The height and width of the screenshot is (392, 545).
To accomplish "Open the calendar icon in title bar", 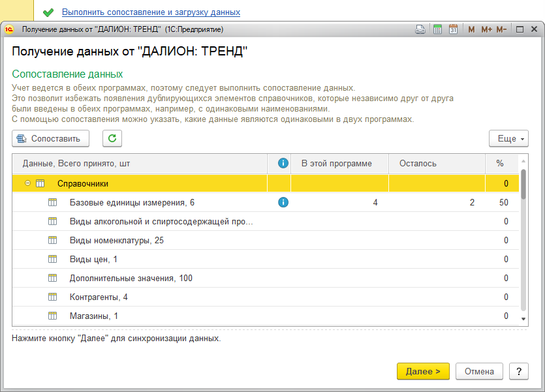I will point(453,29).
